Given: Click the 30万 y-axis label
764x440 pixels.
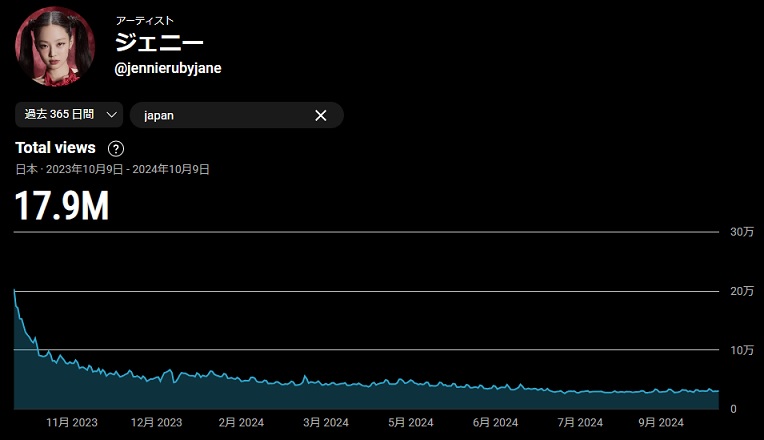Looking at the screenshot, I should (741, 232).
